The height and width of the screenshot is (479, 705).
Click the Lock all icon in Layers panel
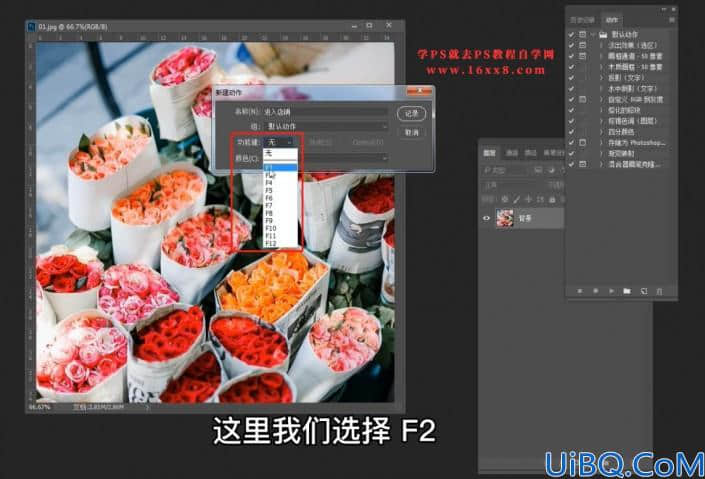552,199
